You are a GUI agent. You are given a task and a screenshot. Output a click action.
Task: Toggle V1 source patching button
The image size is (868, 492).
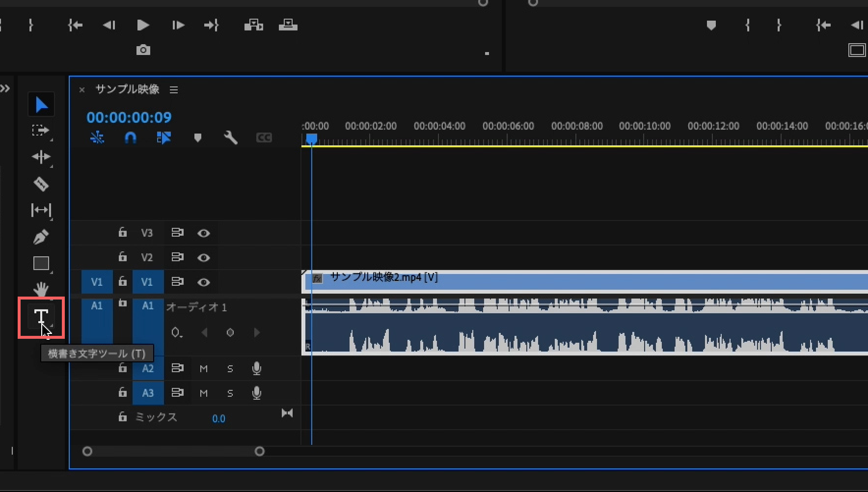point(97,282)
